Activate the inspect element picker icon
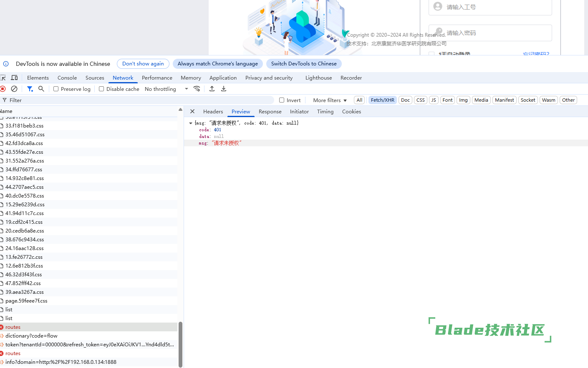This screenshot has height=368, width=588. coord(3,78)
